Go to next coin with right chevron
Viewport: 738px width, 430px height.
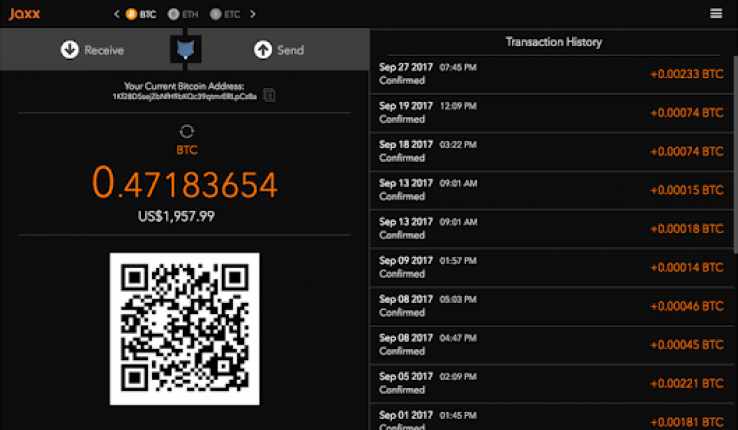(253, 14)
